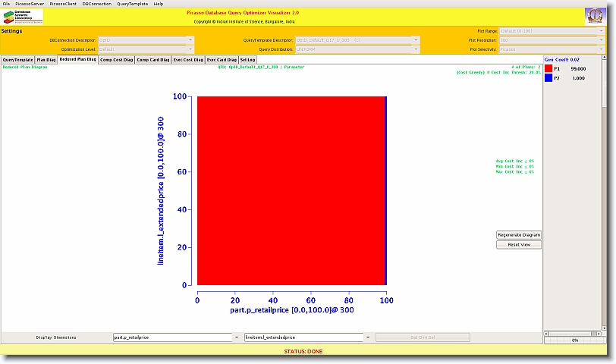Viewport: 616px width, 364px height.
Task: Expand the lineitem.l_extendedprice dimension dropdown
Action: [x=368, y=337]
